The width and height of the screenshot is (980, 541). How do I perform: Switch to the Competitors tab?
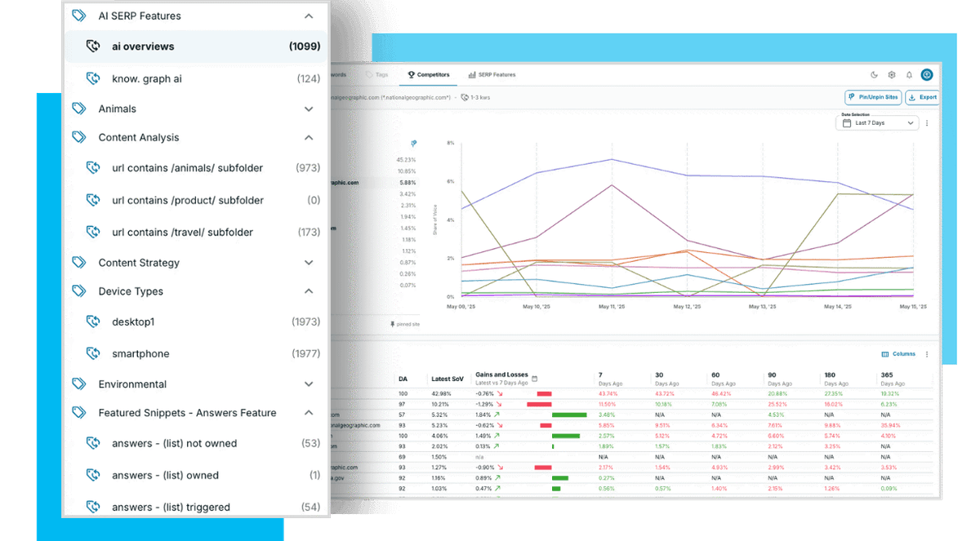click(429, 74)
